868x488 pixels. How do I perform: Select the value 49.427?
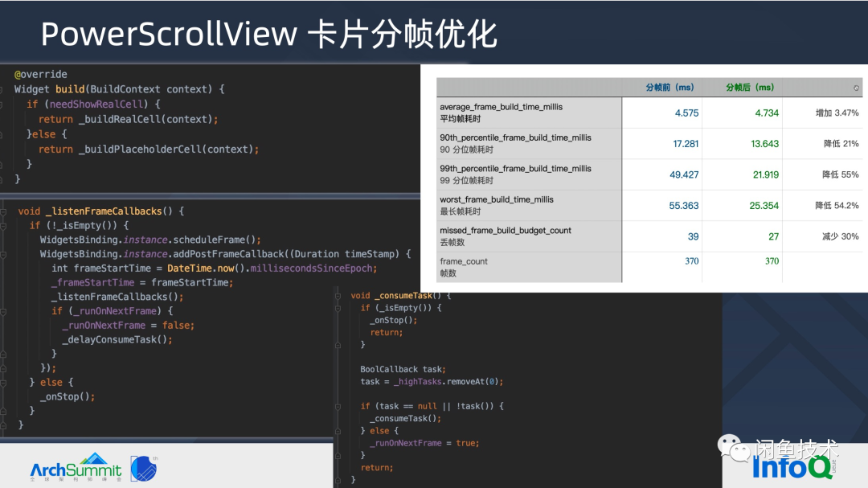click(684, 175)
